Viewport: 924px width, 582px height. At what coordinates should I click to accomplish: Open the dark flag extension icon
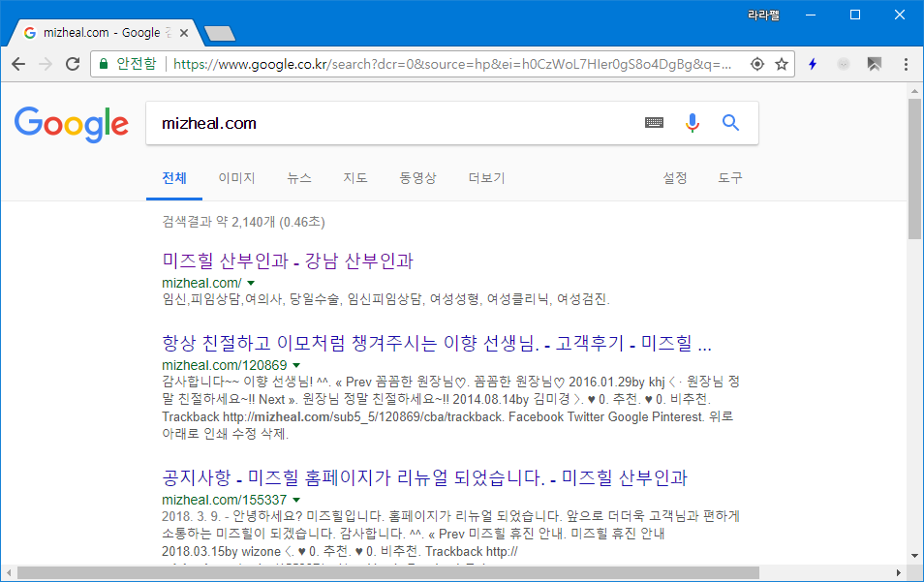click(x=875, y=64)
